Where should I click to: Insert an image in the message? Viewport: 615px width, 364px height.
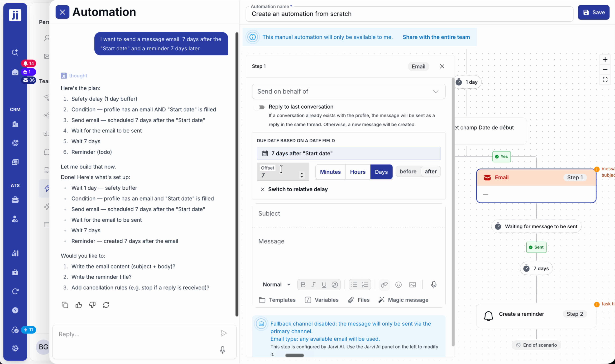click(413, 285)
